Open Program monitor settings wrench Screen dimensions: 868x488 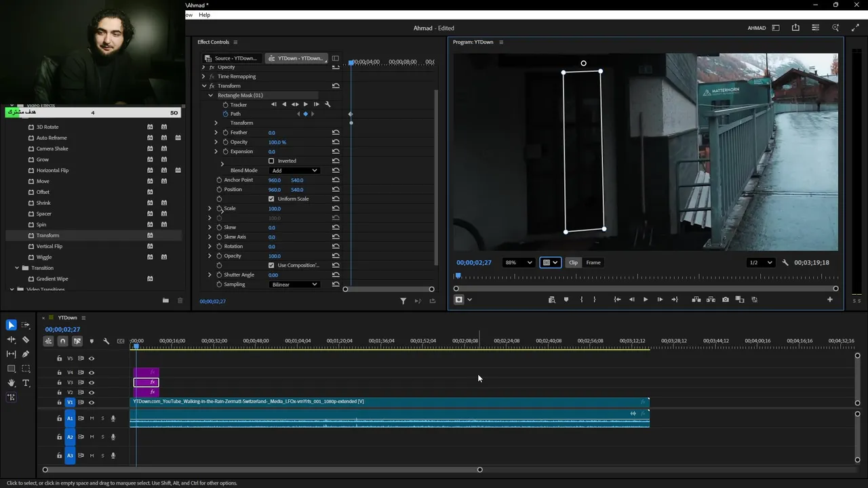[785, 262]
